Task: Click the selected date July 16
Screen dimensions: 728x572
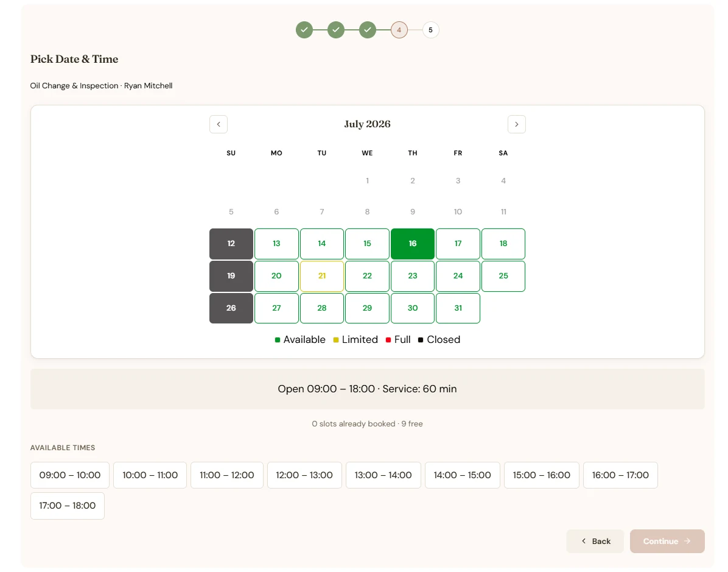Action: coord(413,244)
